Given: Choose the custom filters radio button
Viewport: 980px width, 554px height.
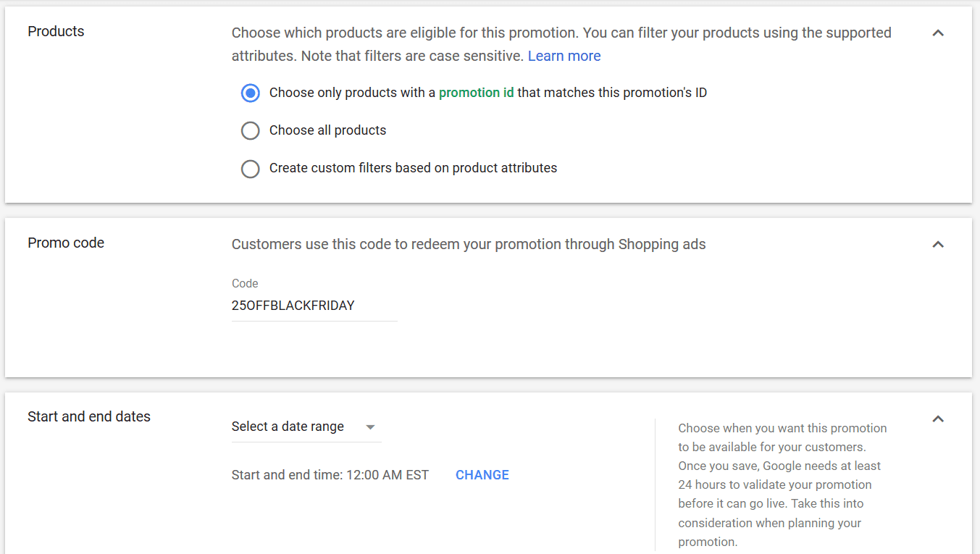Looking at the screenshot, I should (x=250, y=169).
